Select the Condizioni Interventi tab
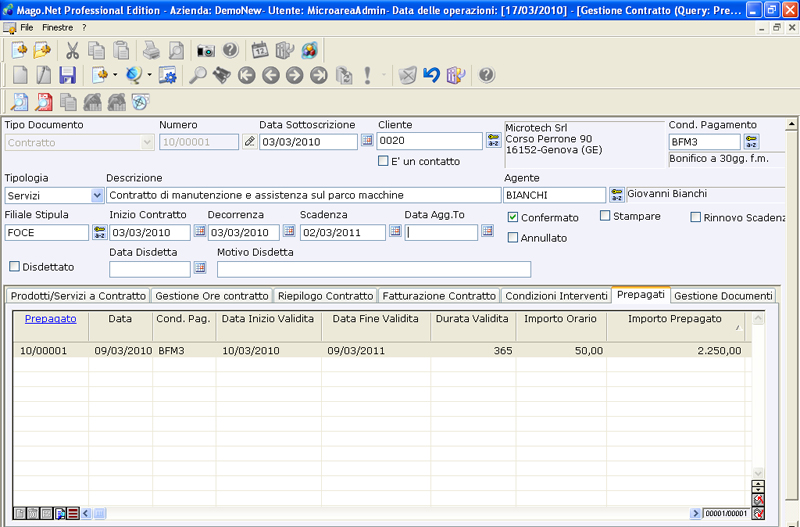This screenshot has height=527, width=800. (556, 296)
